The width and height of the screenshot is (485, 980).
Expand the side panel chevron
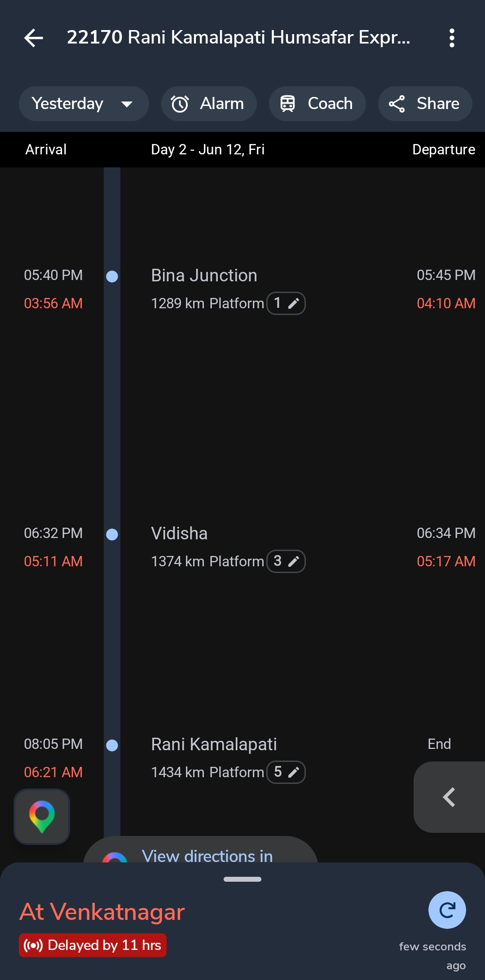[x=449, y=797]
